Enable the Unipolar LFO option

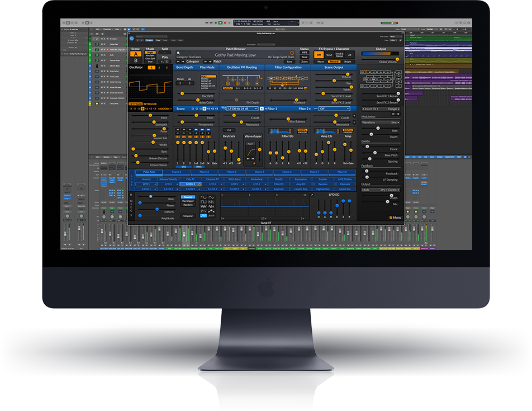click(188, 215)
